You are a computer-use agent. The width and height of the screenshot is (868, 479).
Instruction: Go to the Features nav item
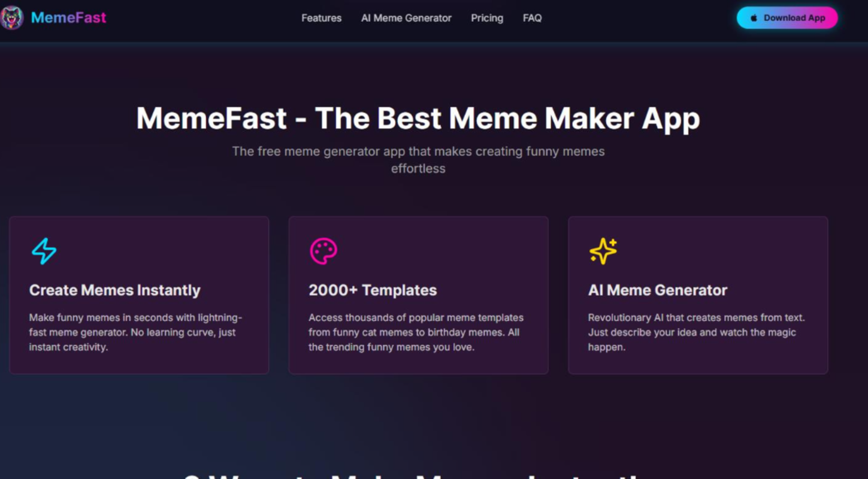pos(321,18)
